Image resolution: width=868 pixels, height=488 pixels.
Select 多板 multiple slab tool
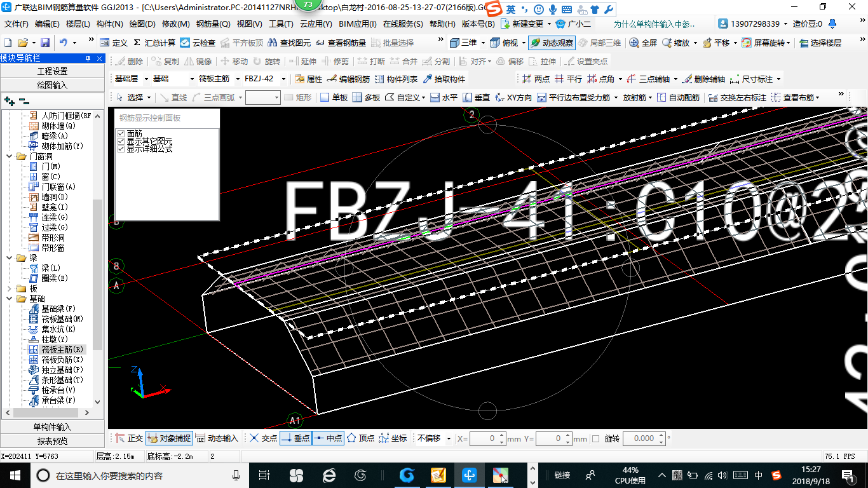366,97
